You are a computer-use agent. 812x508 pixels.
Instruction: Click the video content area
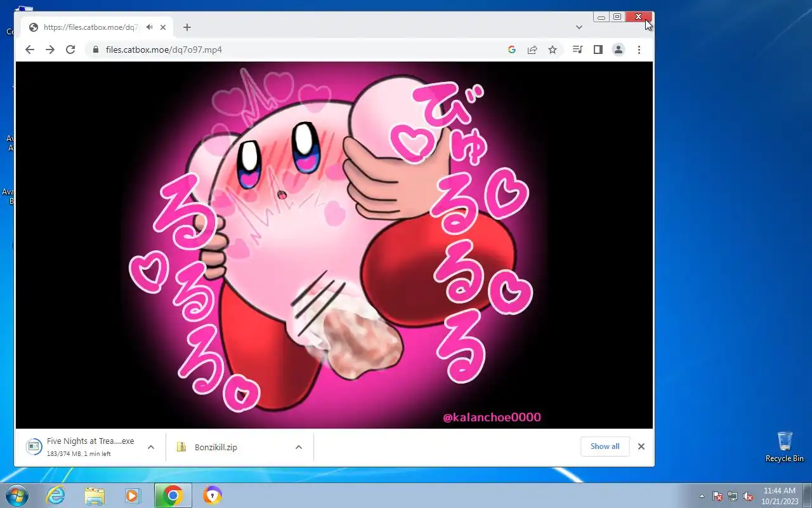(334, 245)
